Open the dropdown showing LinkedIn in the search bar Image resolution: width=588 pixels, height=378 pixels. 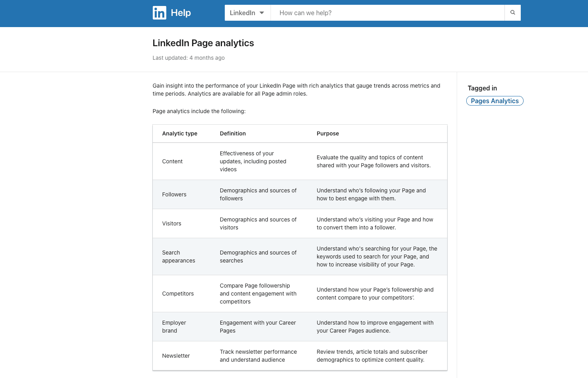pos(247,12)
